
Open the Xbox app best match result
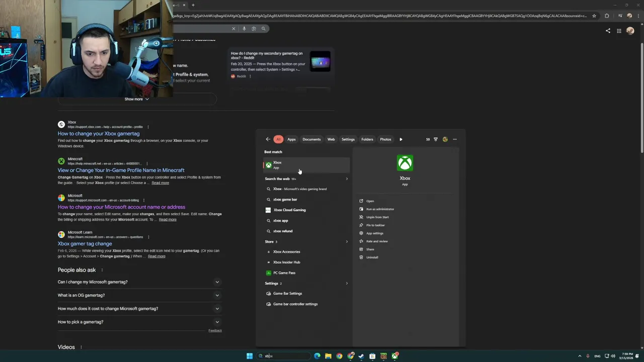[x=306, y=165]
